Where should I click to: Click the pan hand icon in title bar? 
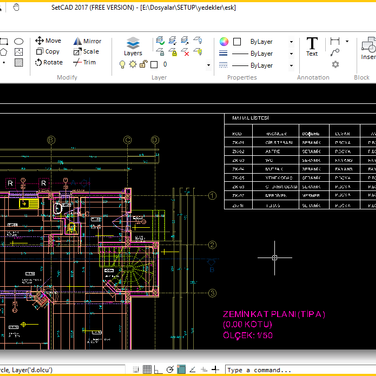(16, 7)
